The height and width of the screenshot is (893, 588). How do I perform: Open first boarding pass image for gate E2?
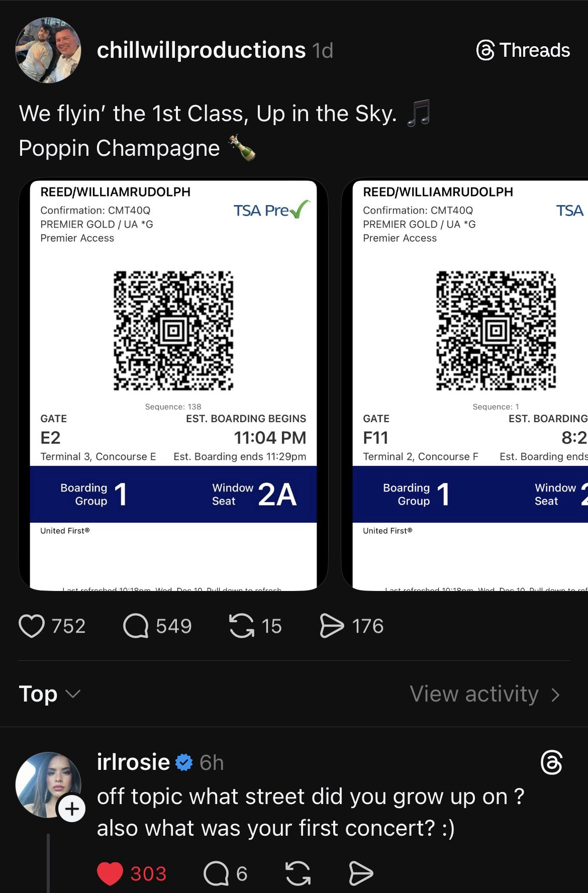point(173,384)
